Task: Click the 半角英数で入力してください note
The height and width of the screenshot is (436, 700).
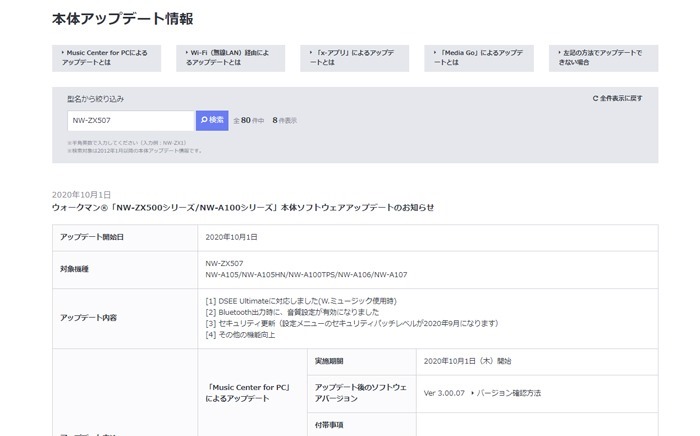Action: pos(127,143)
